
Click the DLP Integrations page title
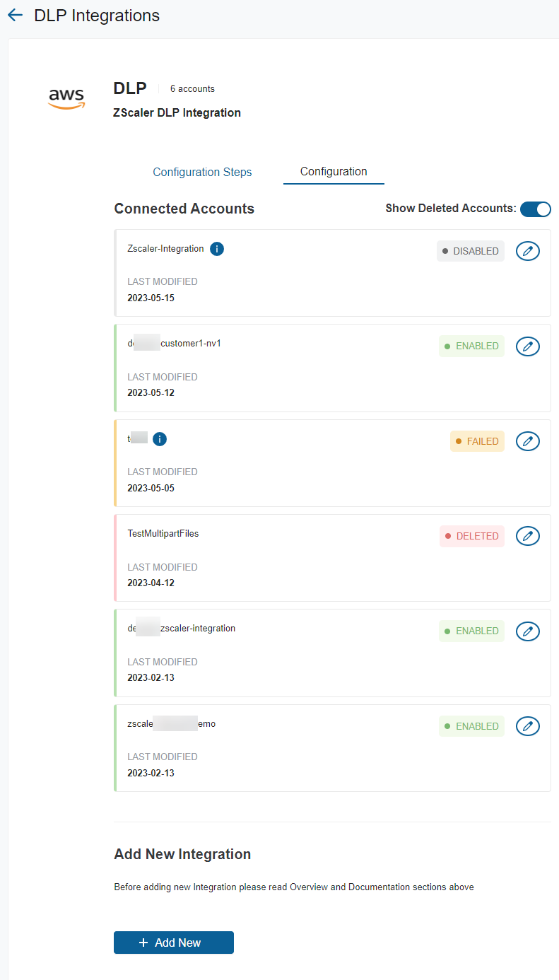[96, 15]
